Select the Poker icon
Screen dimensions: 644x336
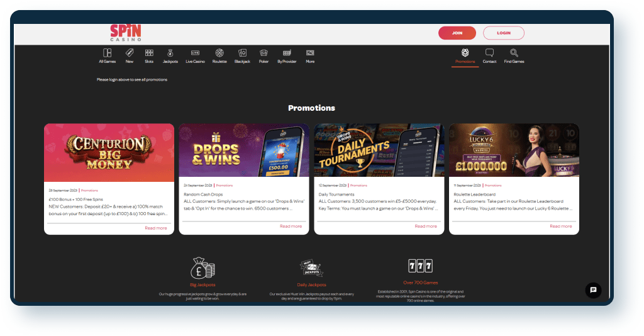264,53
